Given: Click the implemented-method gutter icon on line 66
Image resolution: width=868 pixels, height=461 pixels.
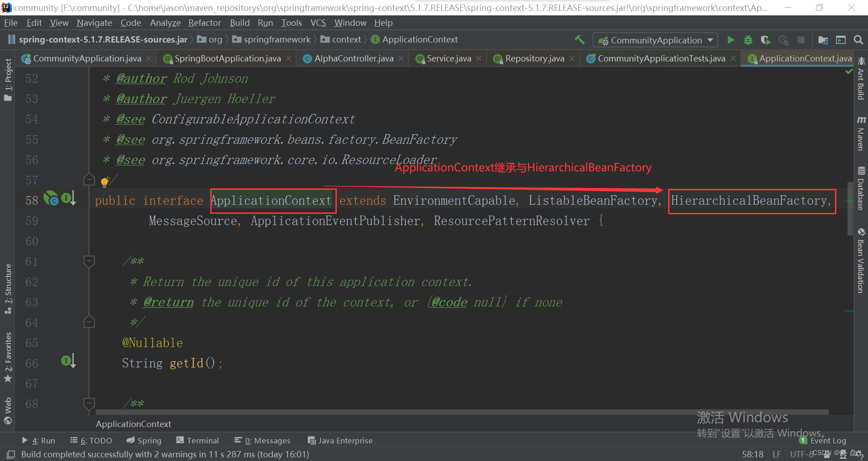Looking at the screenshot, I should [x=69, y=361].
